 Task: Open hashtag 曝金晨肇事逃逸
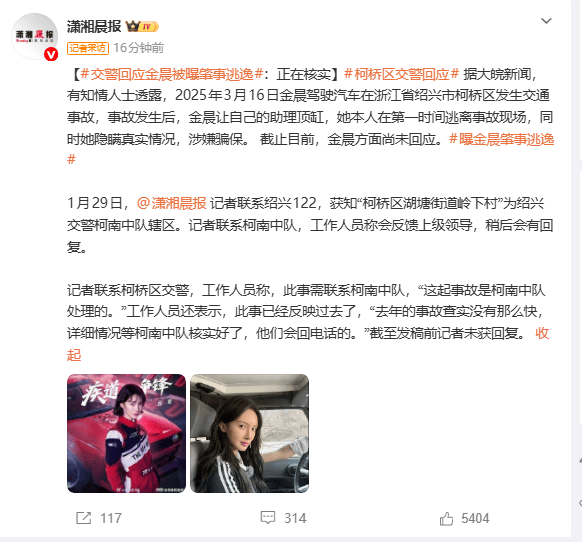[501, 140]
